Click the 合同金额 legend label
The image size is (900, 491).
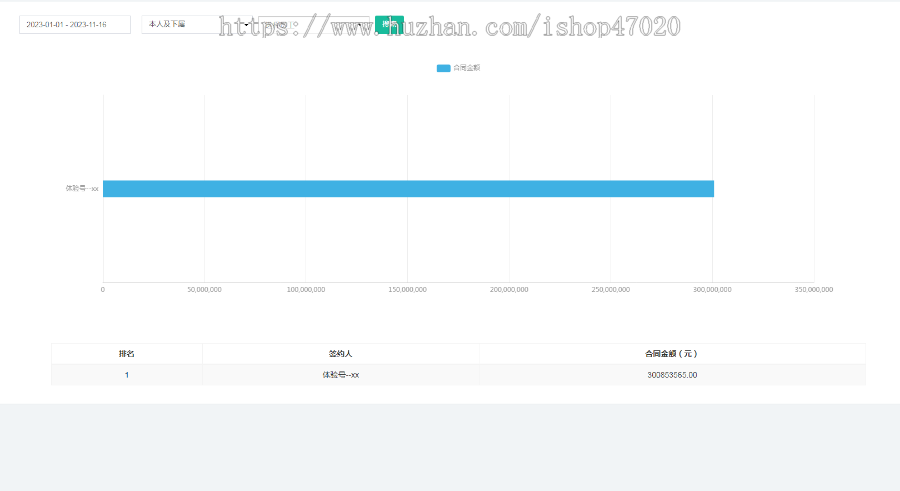467,68
